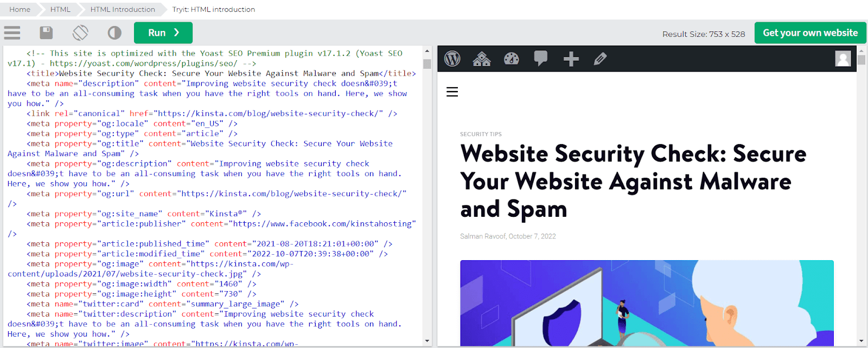
Task: Open the Get your own website button
Action: [810, 33]
